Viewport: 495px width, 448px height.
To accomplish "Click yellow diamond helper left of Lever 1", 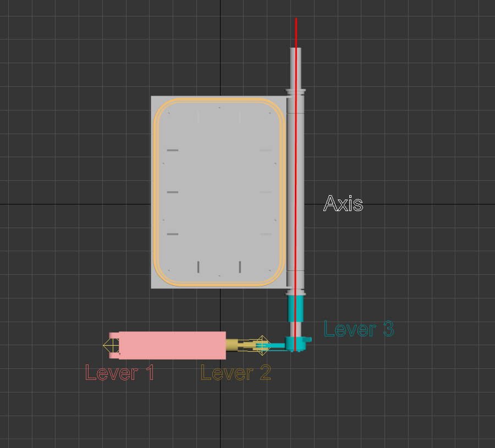I will 112,345.
